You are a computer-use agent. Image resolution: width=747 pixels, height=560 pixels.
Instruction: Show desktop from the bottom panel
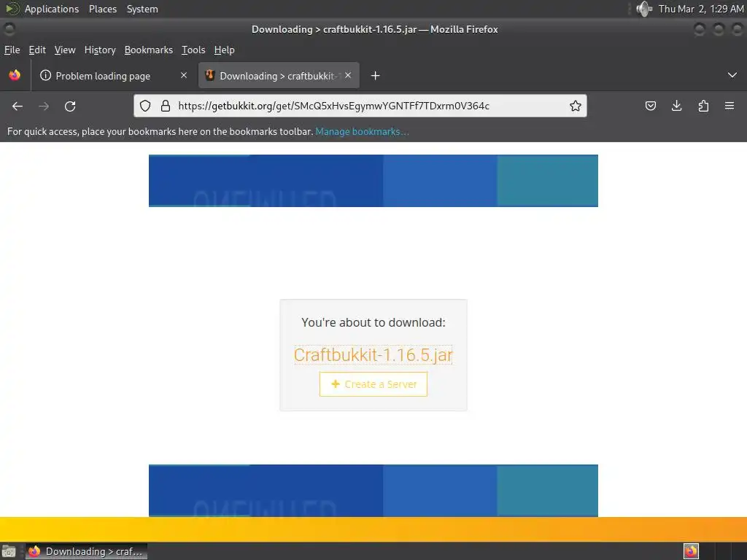click(x=9, y=551)
